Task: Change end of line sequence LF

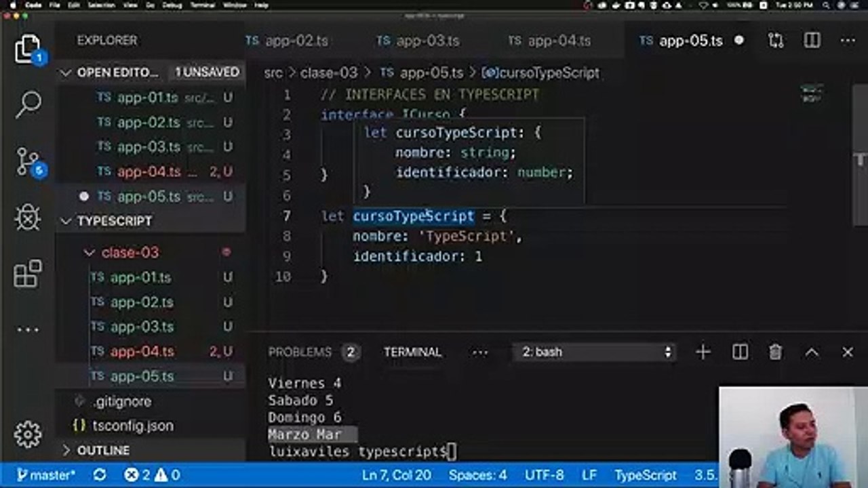Action: pos(589,474)
